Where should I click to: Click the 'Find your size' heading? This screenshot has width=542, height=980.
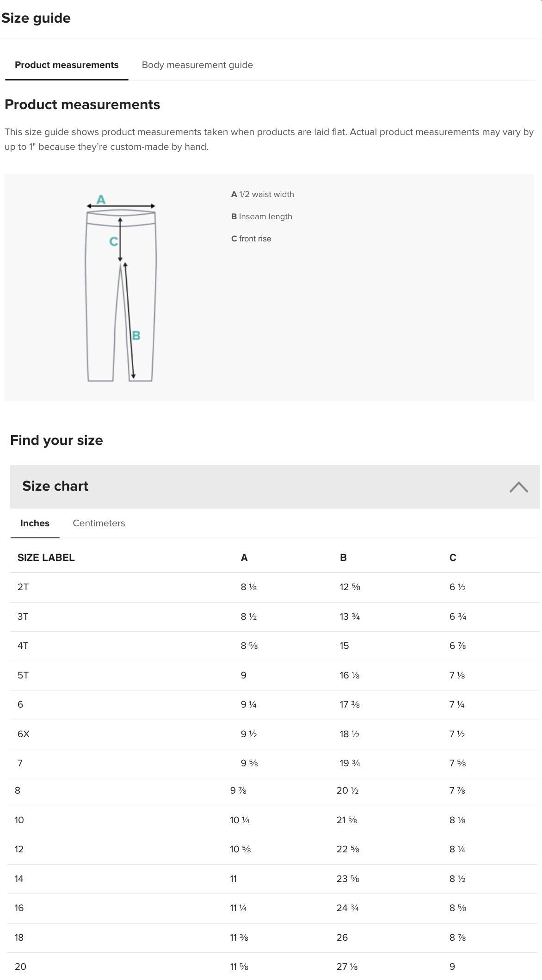pos(56,440)
